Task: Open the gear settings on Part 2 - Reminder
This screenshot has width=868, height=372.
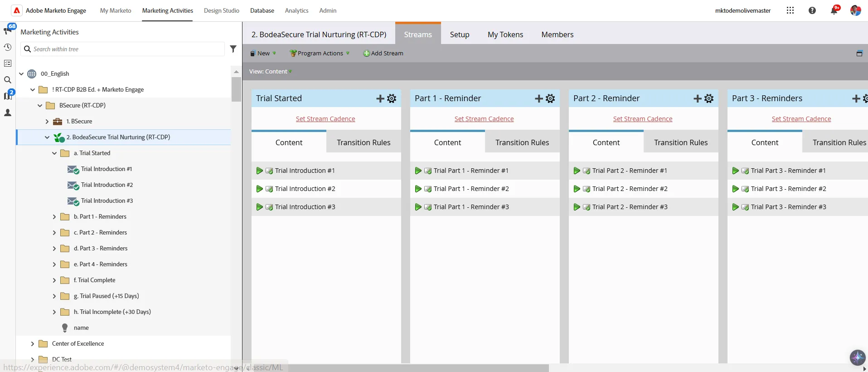Action: click(709, 98)
